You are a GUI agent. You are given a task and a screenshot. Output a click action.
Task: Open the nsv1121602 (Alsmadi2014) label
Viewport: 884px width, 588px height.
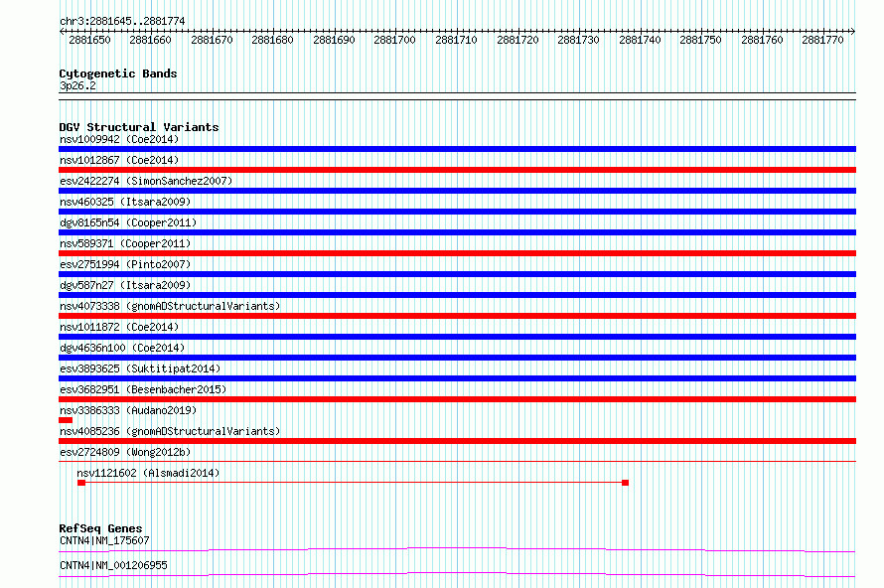coord(148,473)
